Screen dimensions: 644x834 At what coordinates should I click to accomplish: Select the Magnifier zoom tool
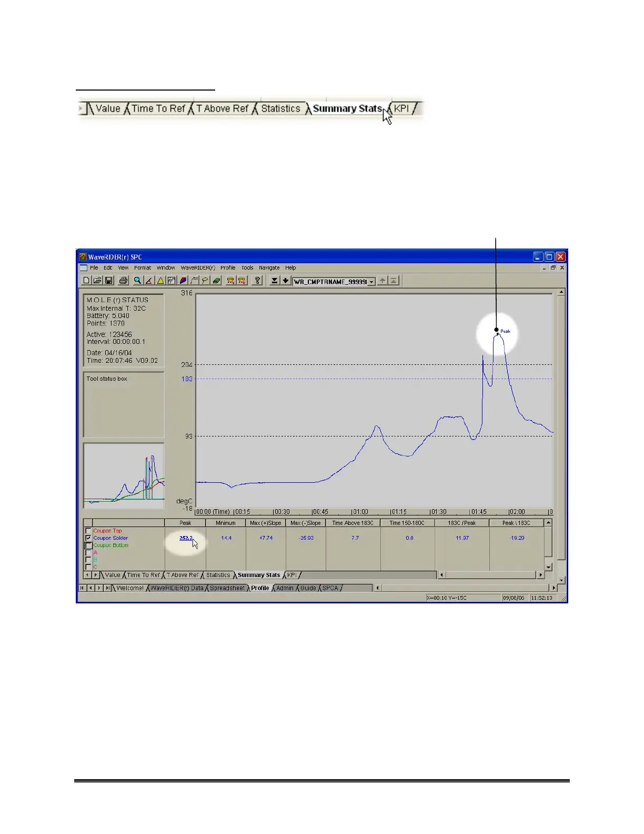coord(137,281)
